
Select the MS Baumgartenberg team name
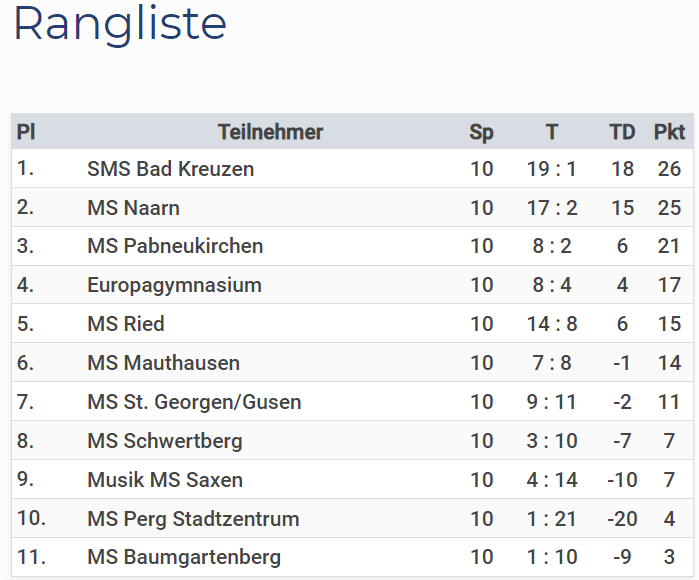[x=184, y=558]
